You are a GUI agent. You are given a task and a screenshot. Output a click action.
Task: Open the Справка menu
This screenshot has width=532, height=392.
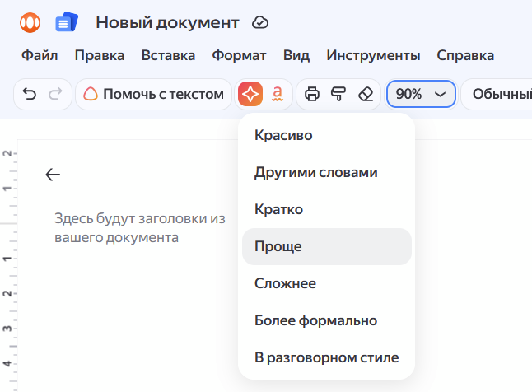(x=465, y=55)
